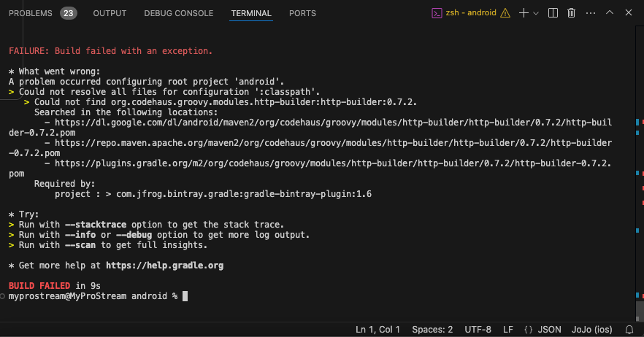Split the terminal panel

(x=553, y=13)
